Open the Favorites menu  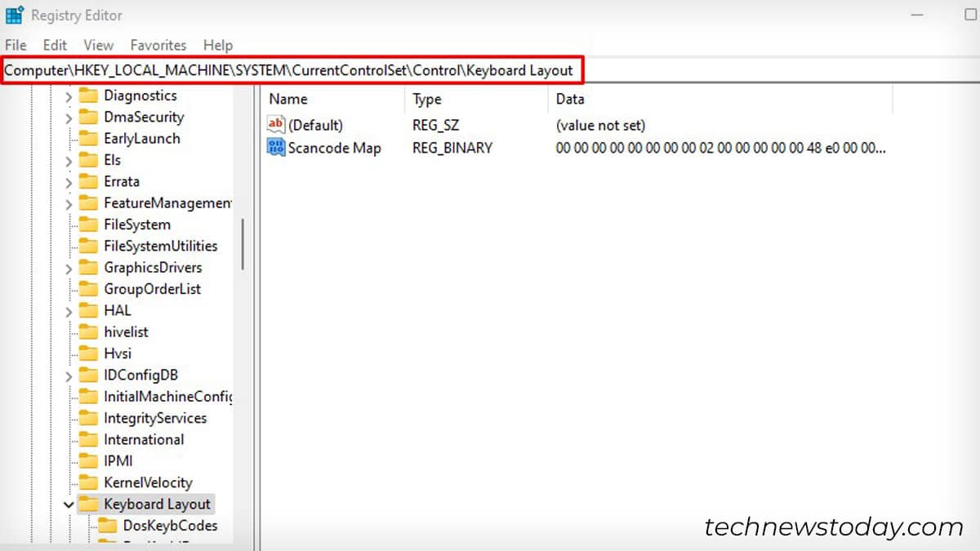coord(158,45)
